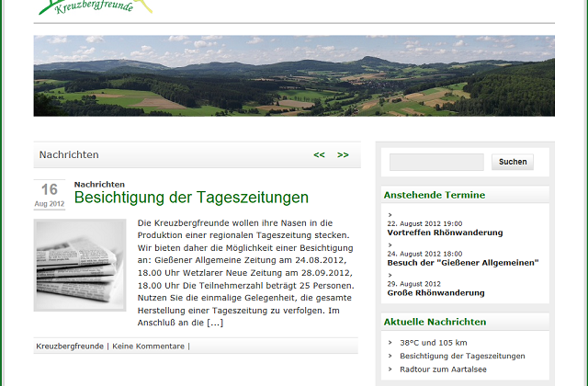Open the Große Rhönwanderung event

pos(435,292)
